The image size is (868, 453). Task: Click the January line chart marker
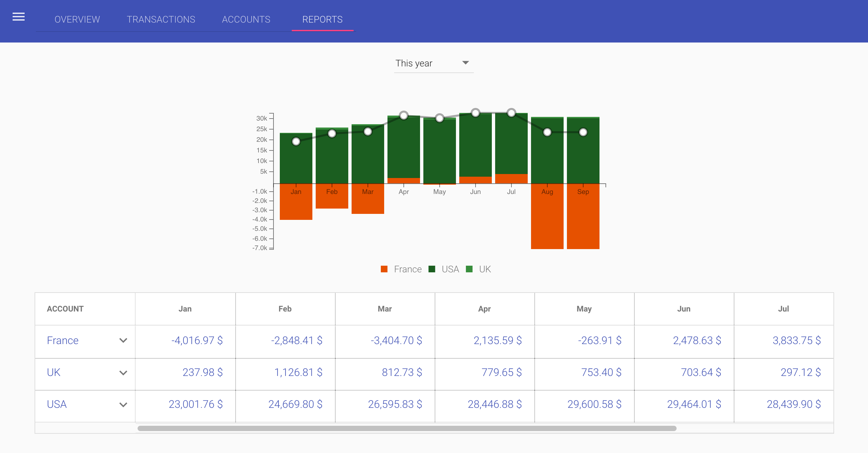(x=296, y=141)
